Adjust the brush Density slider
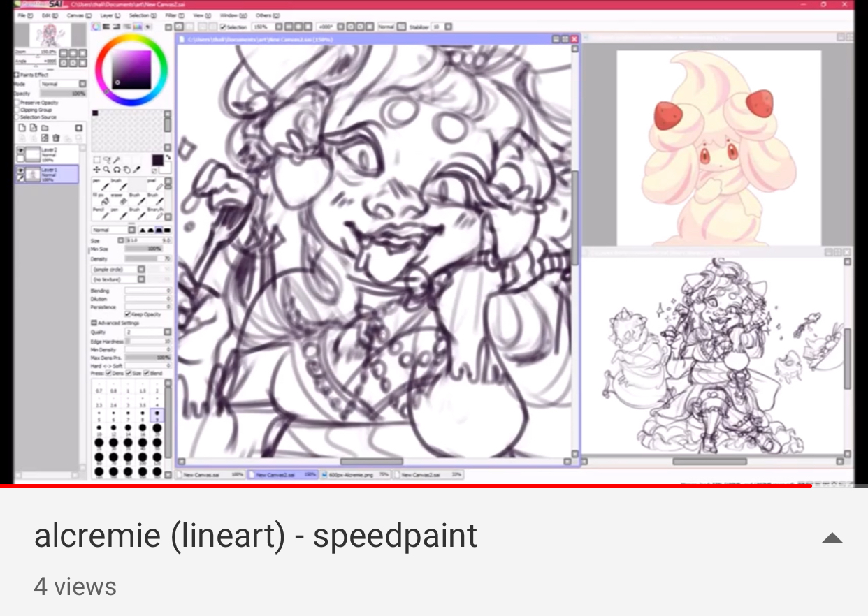The height and width of the screenshot is (616, 868). tap(147, 259)
